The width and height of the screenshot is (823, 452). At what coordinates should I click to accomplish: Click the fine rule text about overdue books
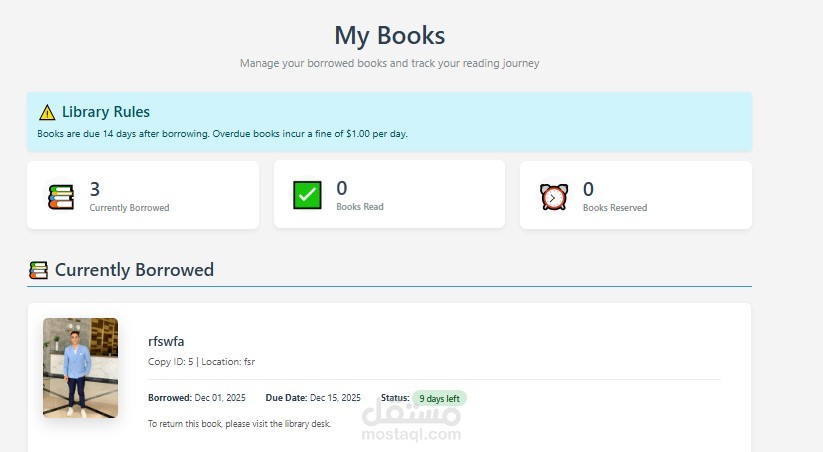pos(223,134)
